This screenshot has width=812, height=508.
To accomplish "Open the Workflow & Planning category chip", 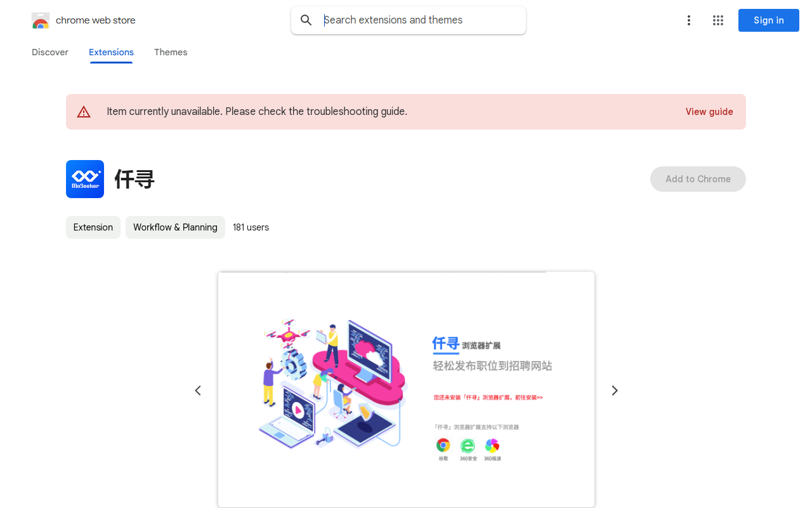I will click(x=175, y=227).
